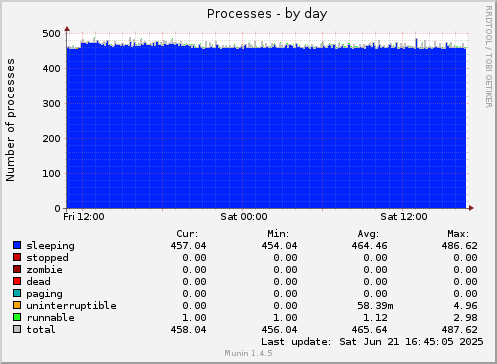Viewport: 497px width, 364px height.
Task: Click the 300 y-axis tick label
Action: tap(51, 104)
